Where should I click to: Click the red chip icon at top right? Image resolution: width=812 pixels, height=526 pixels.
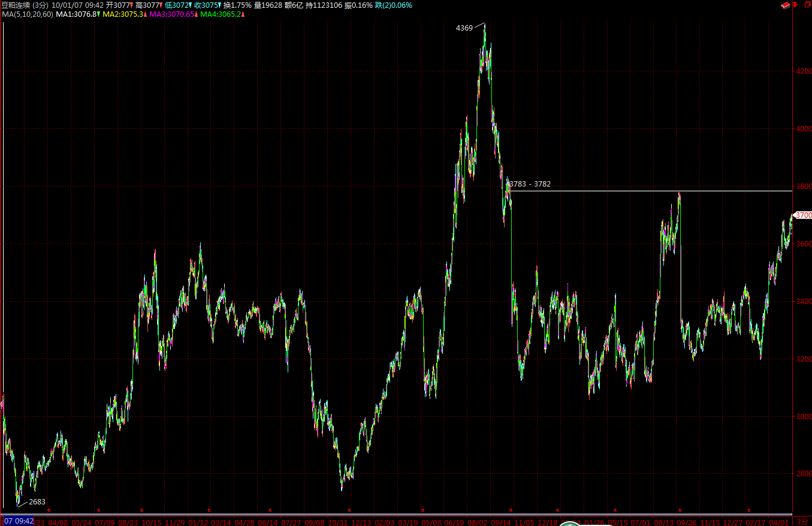click(784, 5)
